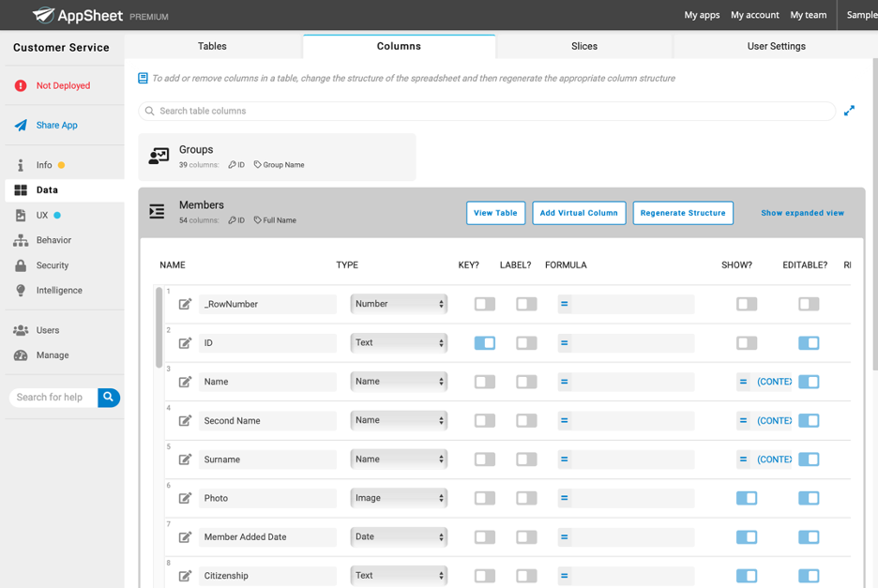Click the formula field for Name column
The width and height of the screenshot is (878, 588).
[626, 382]
